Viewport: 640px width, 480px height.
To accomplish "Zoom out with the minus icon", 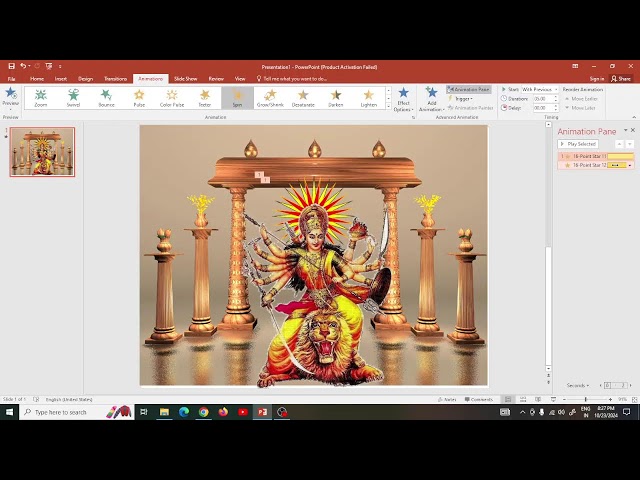I will pyautogui.click(x=564, y=399).
